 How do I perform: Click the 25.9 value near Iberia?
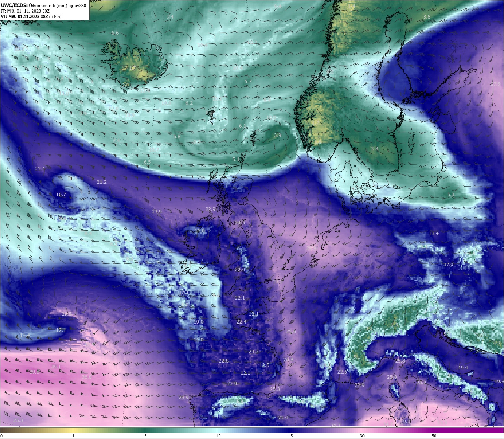tap(183, 398)
